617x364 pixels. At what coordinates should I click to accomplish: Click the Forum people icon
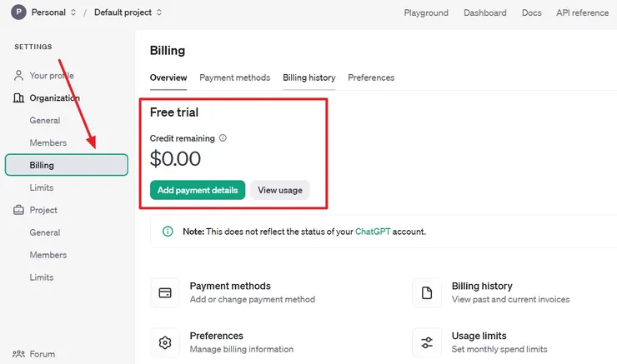click(x=19, y=354)
